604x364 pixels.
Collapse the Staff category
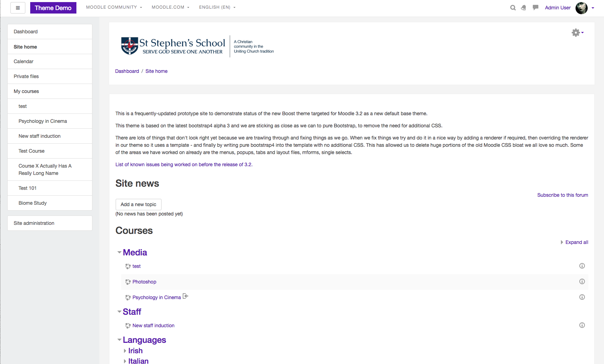(x=119, y=312)
